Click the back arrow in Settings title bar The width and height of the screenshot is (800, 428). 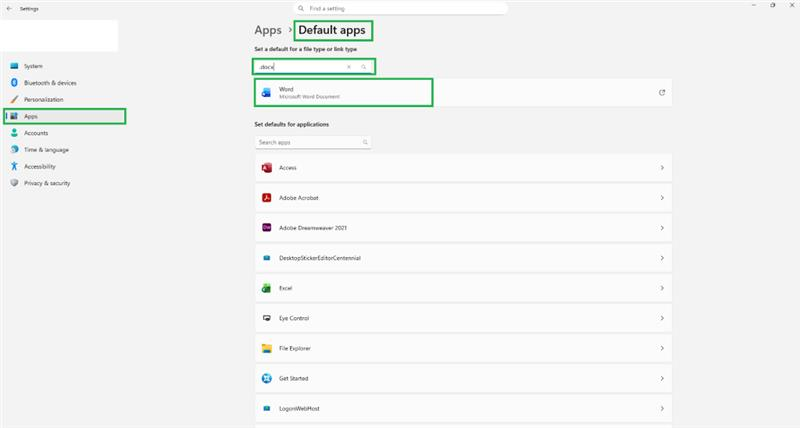click(x=9, y=9)
